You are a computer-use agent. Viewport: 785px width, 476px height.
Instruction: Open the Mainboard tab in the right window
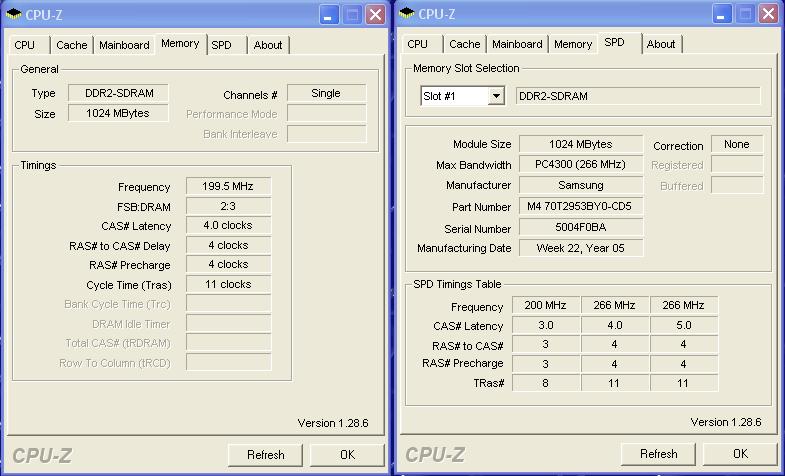pos(517,45)
